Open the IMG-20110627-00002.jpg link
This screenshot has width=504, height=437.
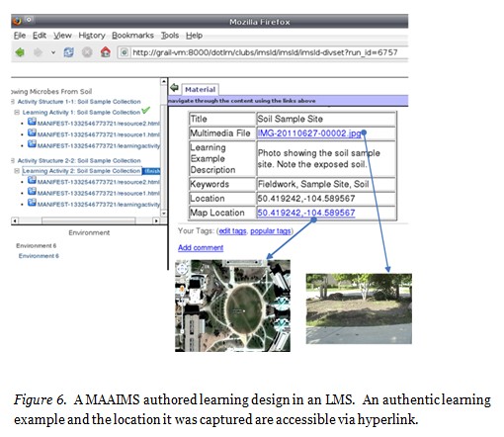coord(309,133)
